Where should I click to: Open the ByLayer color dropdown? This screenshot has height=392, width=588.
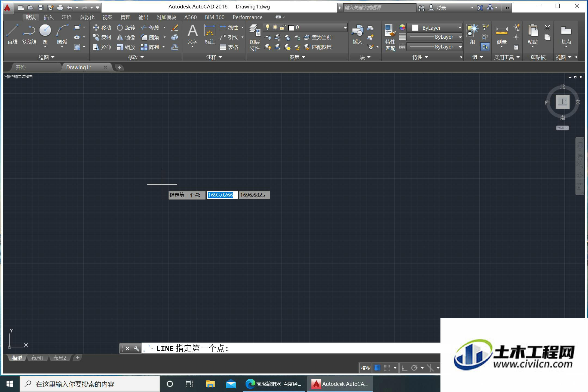coord(435,27)
